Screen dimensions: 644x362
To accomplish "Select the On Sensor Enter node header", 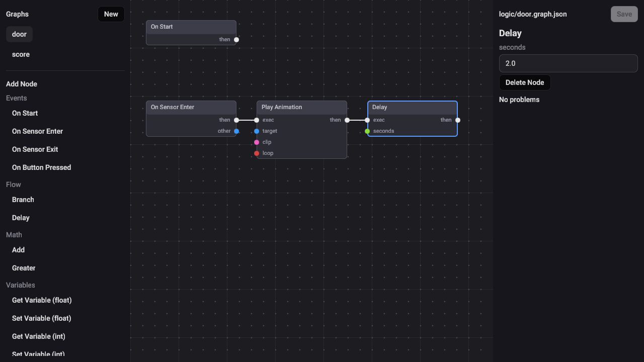I will (x=191, y=108).
